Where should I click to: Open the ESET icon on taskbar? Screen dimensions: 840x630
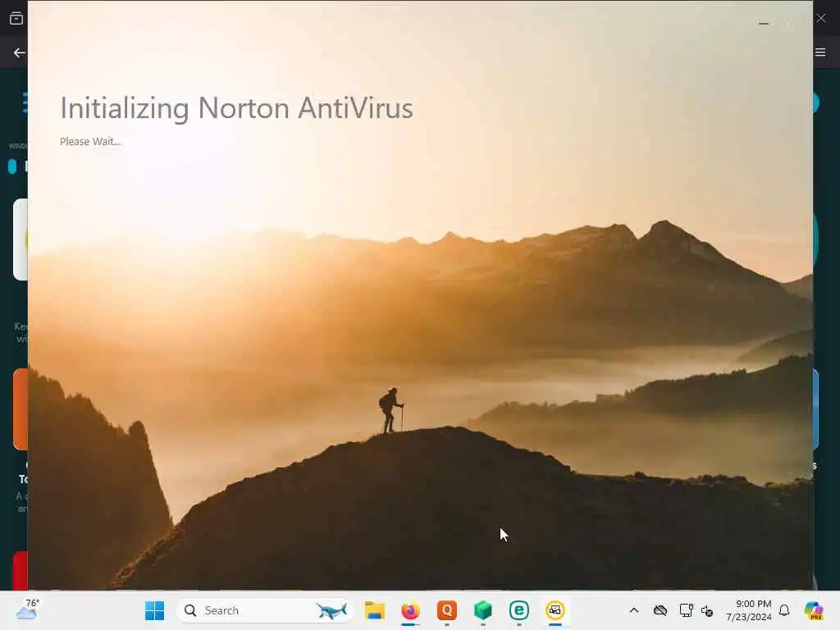point(518,610)
